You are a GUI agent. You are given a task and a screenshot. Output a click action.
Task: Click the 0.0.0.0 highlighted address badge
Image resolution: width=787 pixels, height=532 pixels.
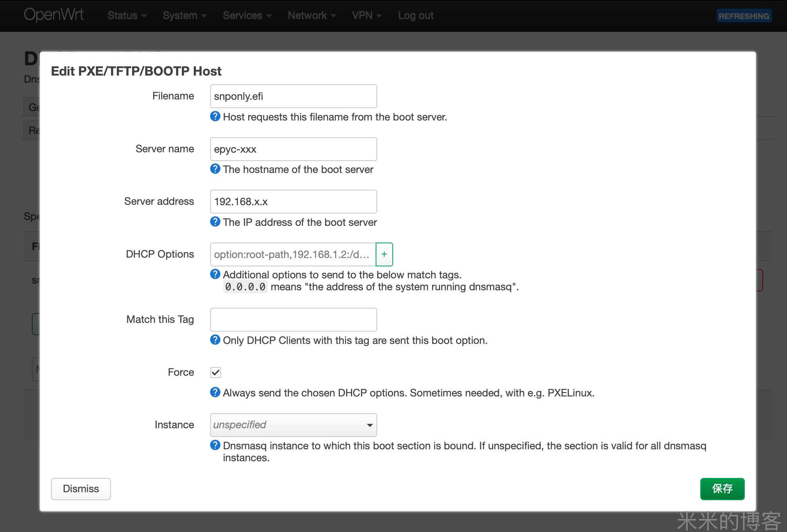(x=245, y=287)
